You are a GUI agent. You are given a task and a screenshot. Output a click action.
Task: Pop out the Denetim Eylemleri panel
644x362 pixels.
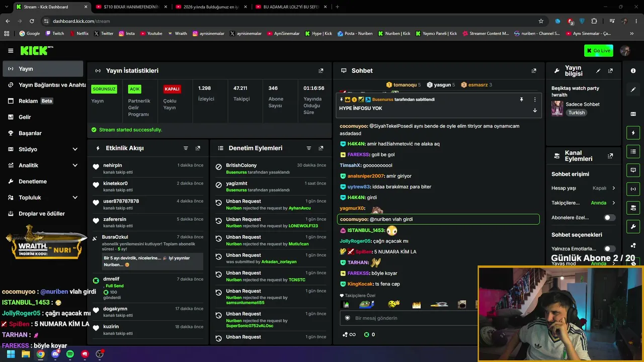tap(321, 148)
